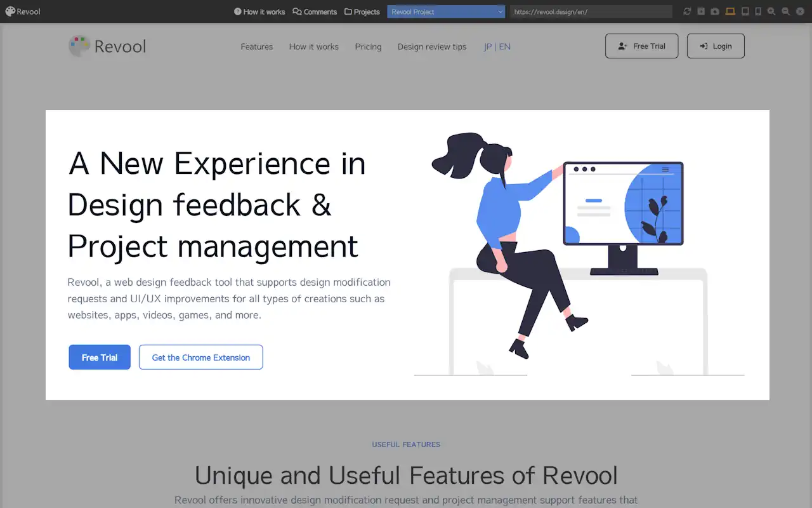Click the Revool logo in the site header
The image size is (812, 508).
click(107, 46)
